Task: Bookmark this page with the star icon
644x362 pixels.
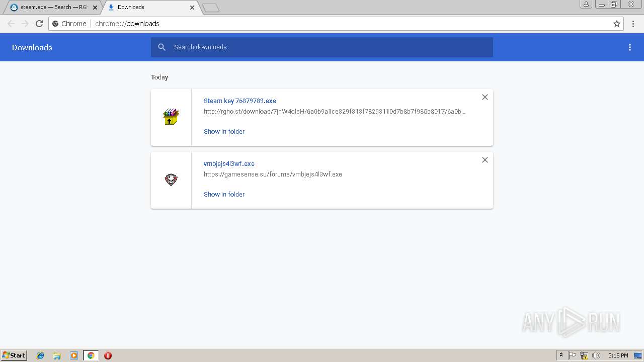Action: click(x=617, y=24)
